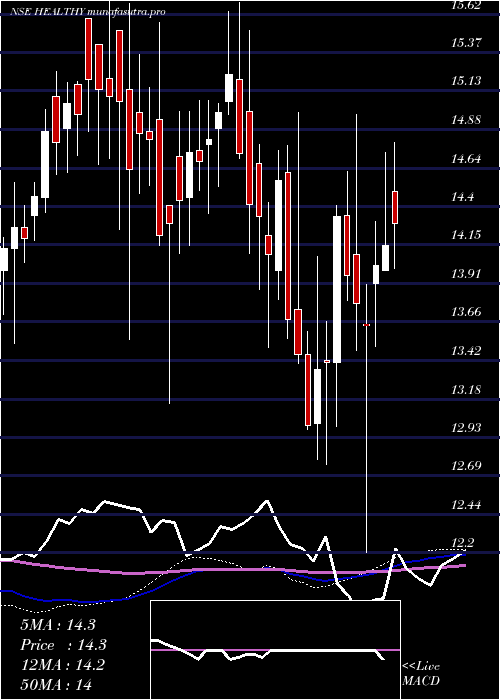Click the 50MA : 14 legend entry
The image size is (500, 700).
pyautogui.click(x=56, y=684)
